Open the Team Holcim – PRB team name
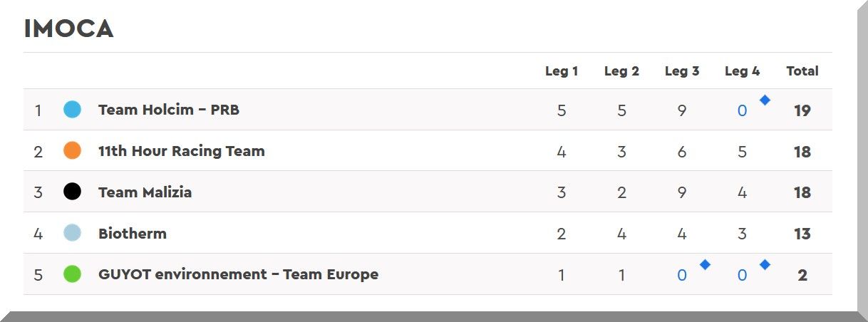The height and width of the screenshot is (322, 868). coord(168,110)
